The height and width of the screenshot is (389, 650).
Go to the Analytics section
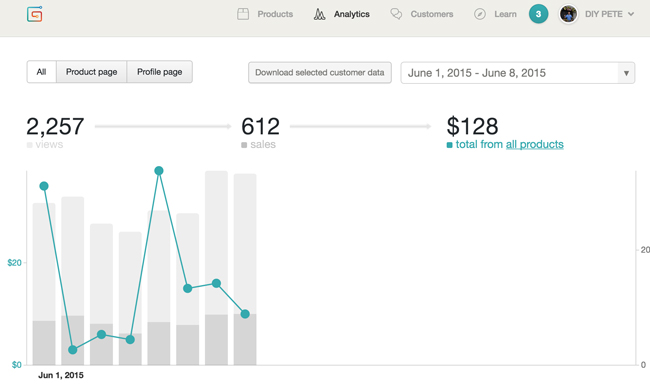(352, 14)
